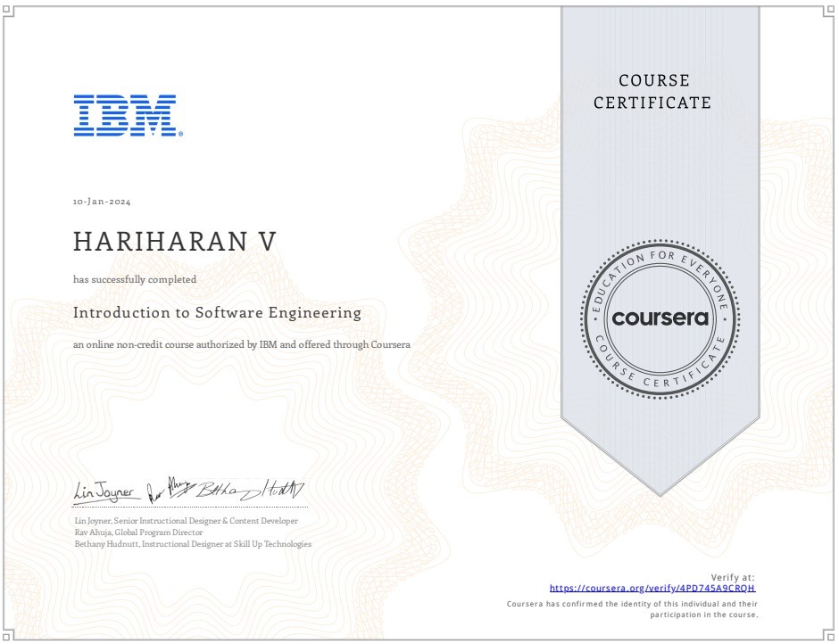Open the coursera.org verify link
This screenshot has height=644, width=839.
pyautogui.click(x=652, y=589)
